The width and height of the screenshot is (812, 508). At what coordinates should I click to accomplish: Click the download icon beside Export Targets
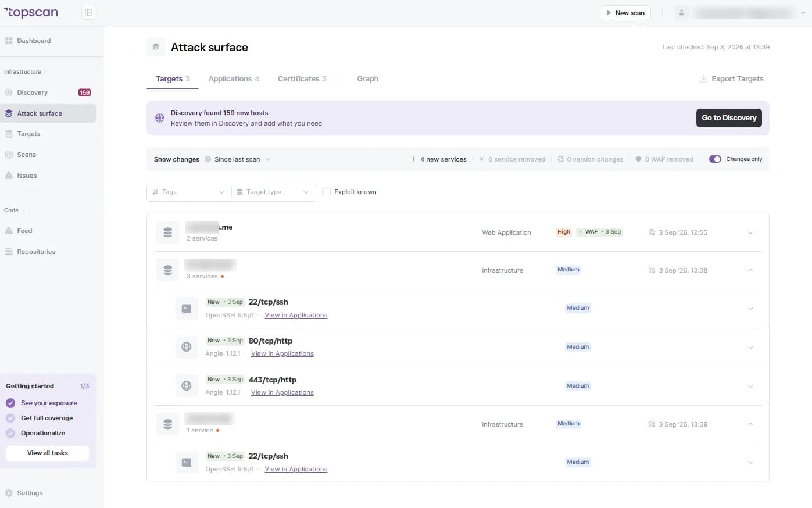[x=703, y=79]
